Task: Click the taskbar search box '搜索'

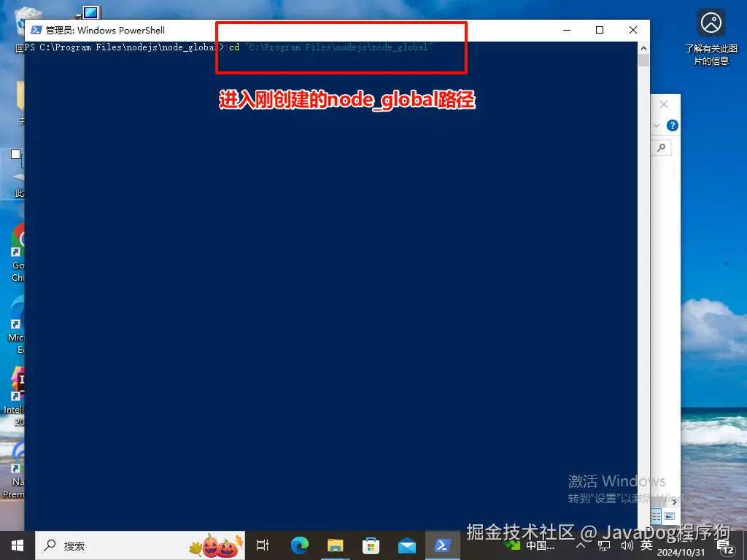Action: [140, 545]
